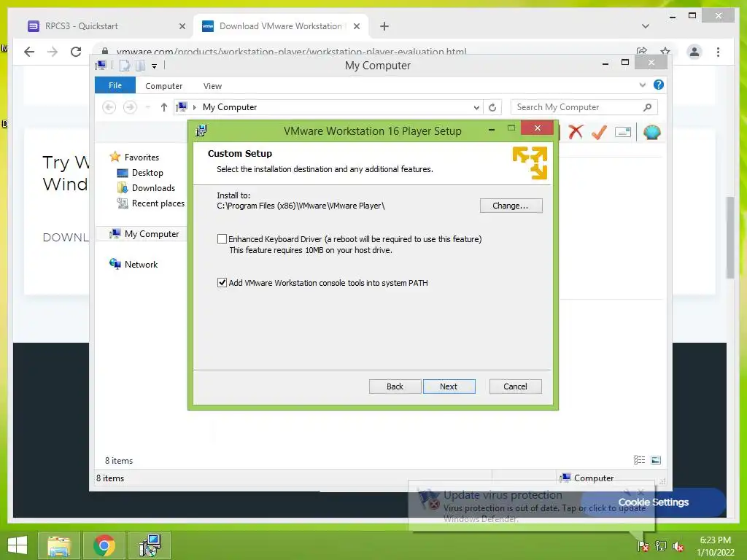Click the blue shell icon in Explorer toolbar
The width and height of the screenshot is (747, 560).
(x=651, y=132)
